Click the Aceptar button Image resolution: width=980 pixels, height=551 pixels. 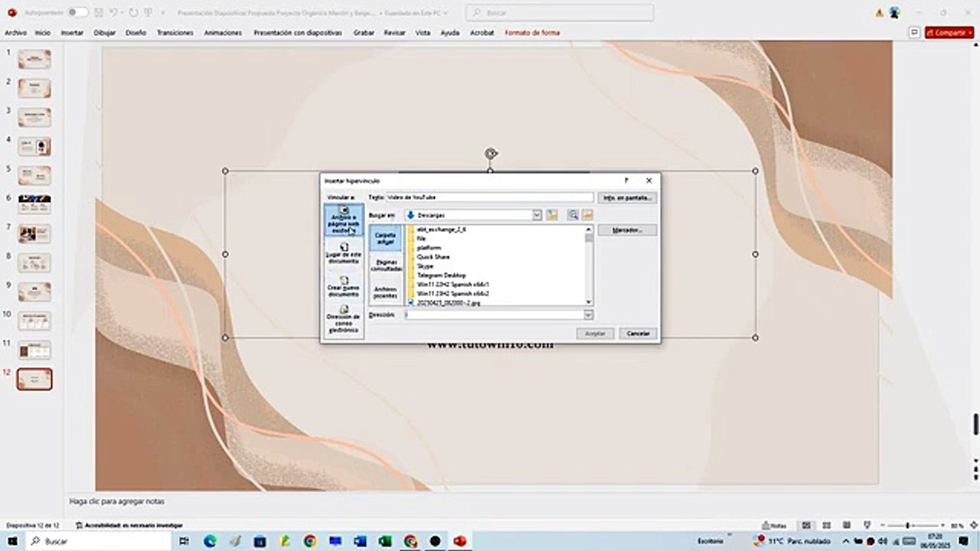click(595, 334)
